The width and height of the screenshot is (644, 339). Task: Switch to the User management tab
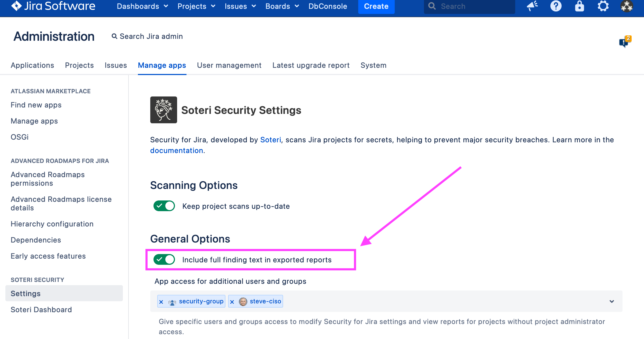pyautogui.click(x=229, y=65)
